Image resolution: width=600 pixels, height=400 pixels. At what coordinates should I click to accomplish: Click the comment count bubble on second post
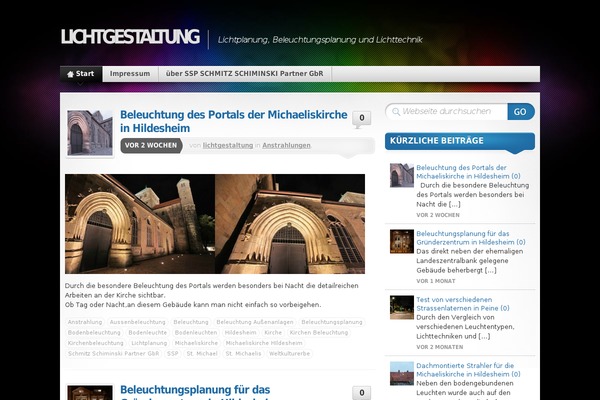pos(360,392)
